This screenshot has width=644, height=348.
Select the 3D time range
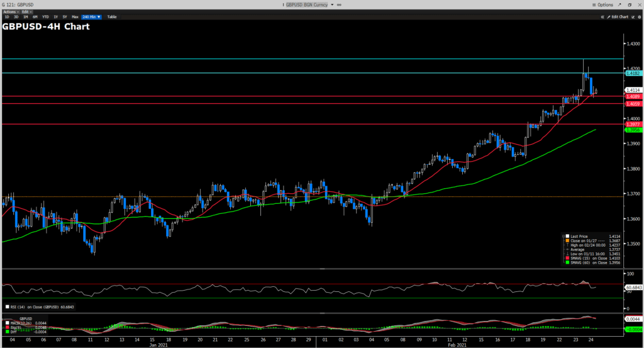coord(16,17)
